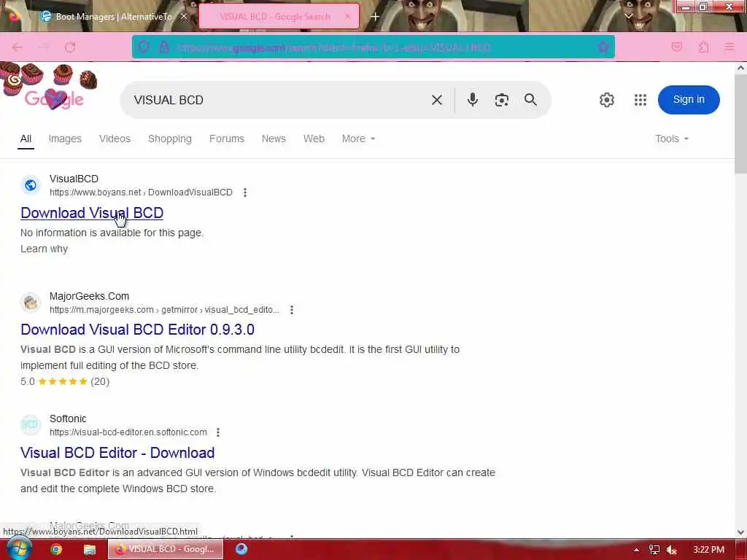Open Download Visual BCD link
Image resolution: width=747 pixels, height=560 pixels.
[92, 213]
